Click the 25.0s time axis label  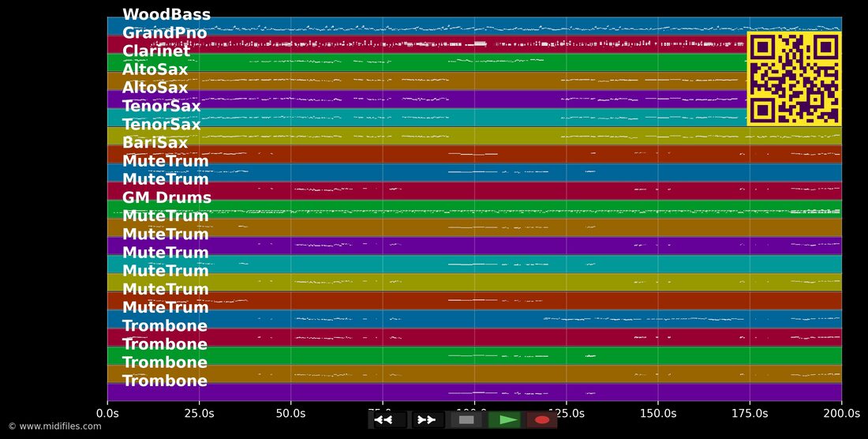[199, 414]
